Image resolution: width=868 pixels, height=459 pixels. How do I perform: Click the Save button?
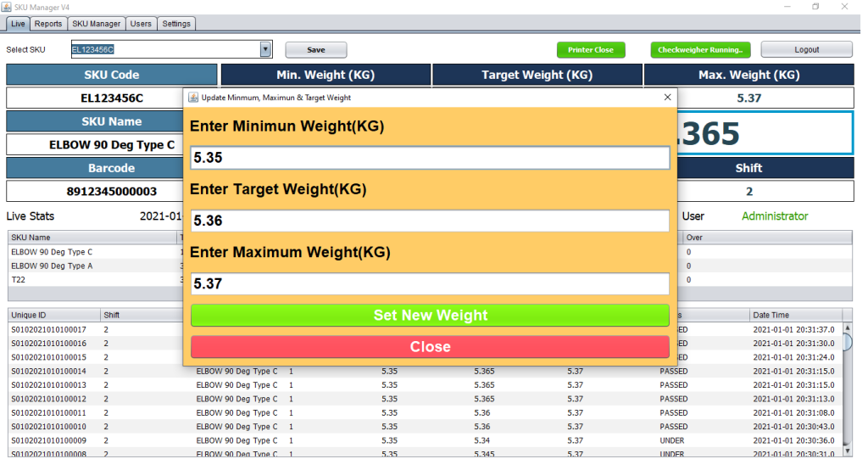point(315,50)
